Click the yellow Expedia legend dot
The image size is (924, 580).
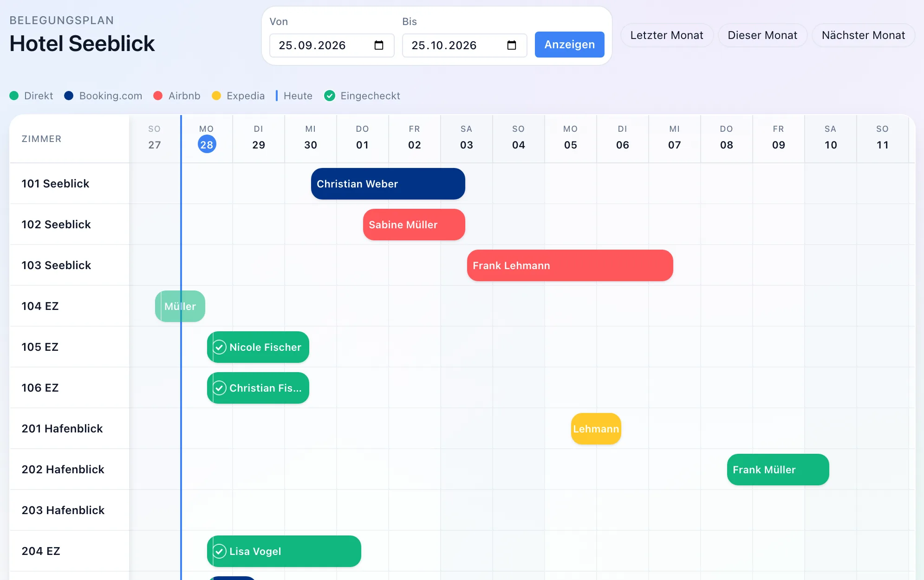[216, 96]
